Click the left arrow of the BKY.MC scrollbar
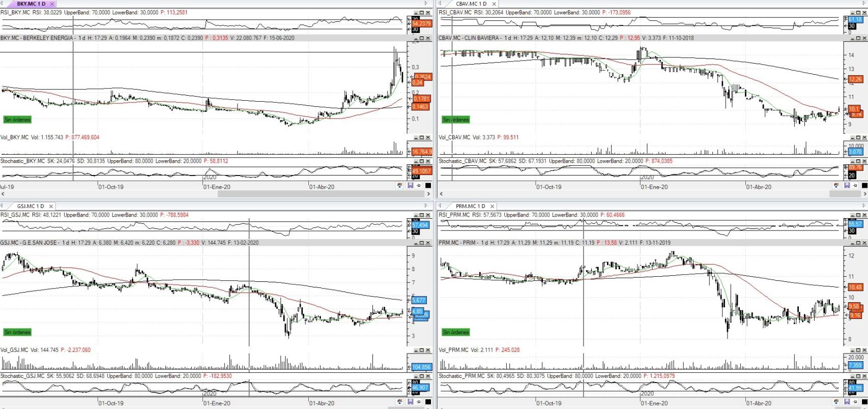The height and width of the screenshot is (409, 868). coord(3,194)
